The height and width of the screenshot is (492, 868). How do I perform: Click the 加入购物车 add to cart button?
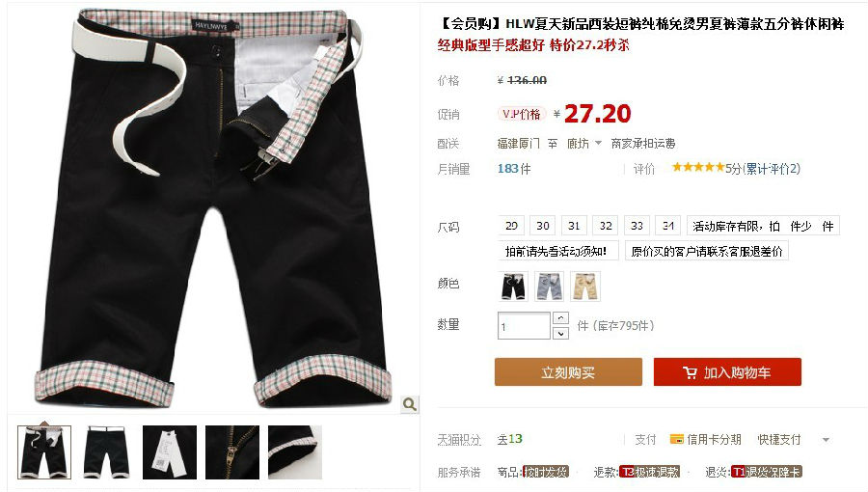click(x=727, y=372)
